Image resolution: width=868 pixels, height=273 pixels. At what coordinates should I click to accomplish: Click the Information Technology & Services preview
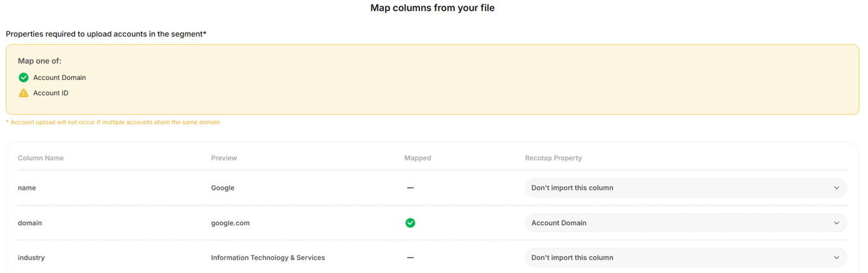(268, 258)
